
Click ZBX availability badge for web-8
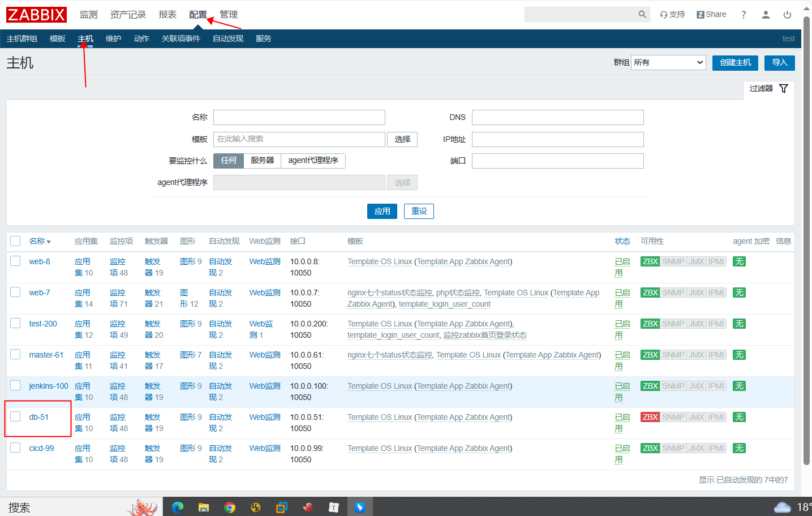click(650, 261)
